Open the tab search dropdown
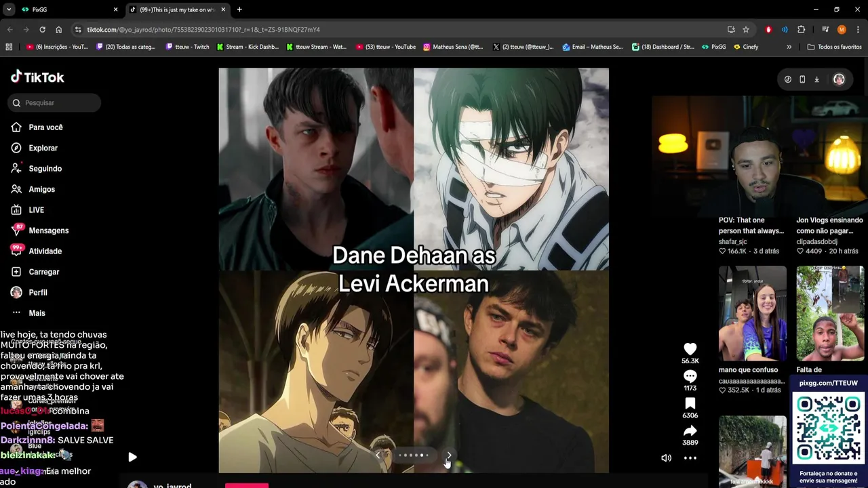Viewport: 868px width, 488px height. [x=9, y=9]
